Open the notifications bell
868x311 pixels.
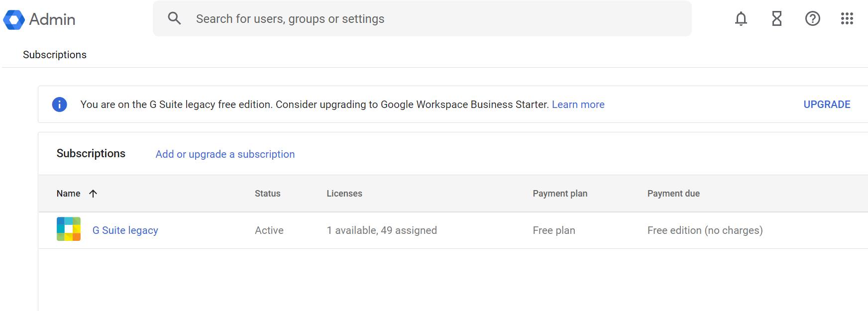[x=741, y=19]
